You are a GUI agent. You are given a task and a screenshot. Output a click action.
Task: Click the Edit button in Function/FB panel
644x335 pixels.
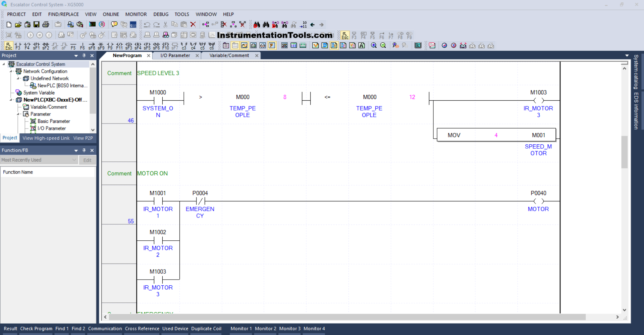[87, 160]
